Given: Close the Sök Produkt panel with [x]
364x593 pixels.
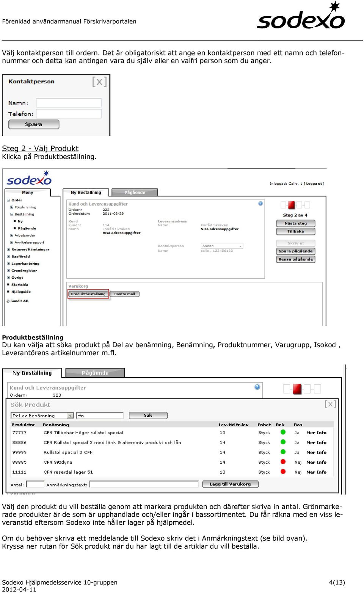Looking at the screenshot, I should (330, 404).
